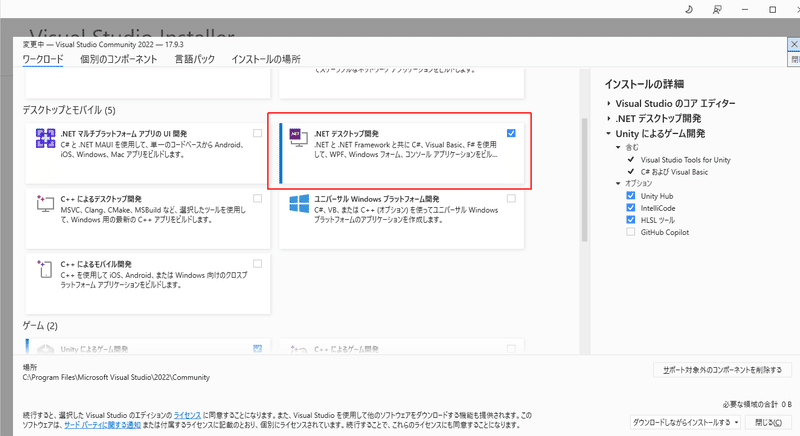Viewport: 800px width, 436px height.
Task: Expand Visual Studio のコア エディター details
Action: click(609, 104)
